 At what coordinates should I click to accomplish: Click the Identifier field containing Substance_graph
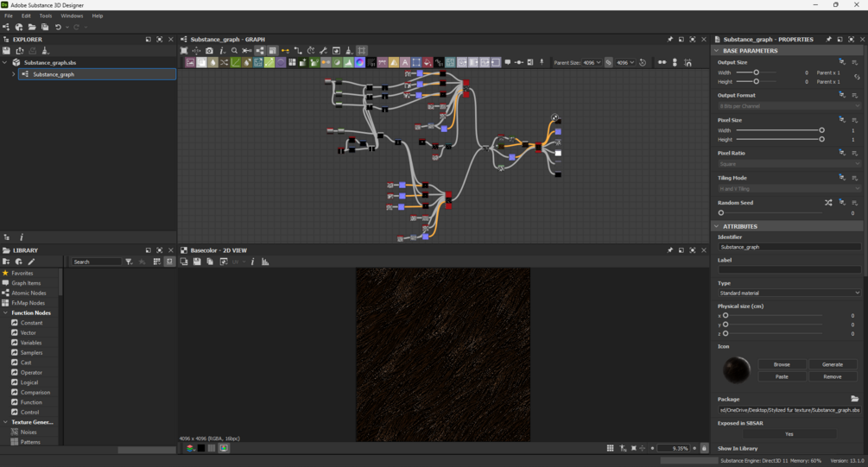click(x=789, y=247)
